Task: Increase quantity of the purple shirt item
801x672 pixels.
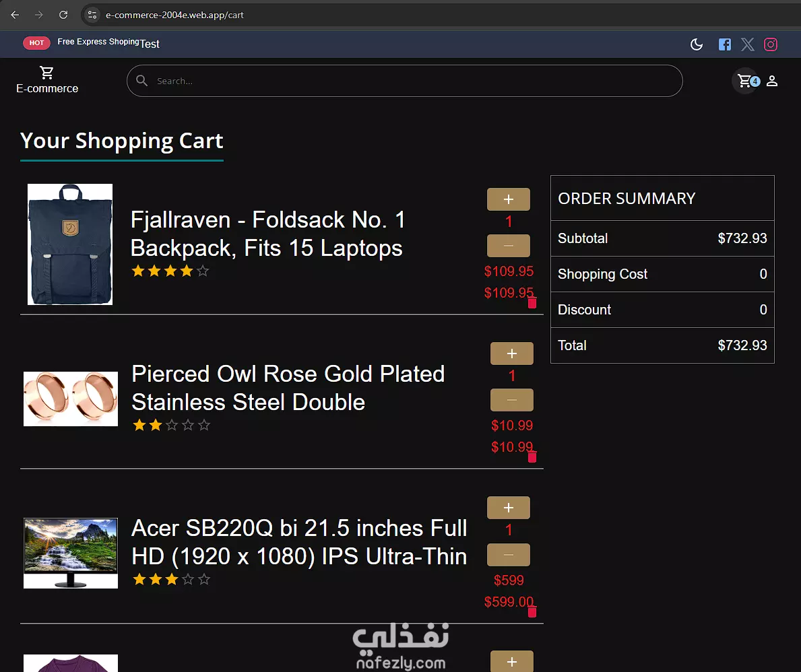Action: (512, 661)
